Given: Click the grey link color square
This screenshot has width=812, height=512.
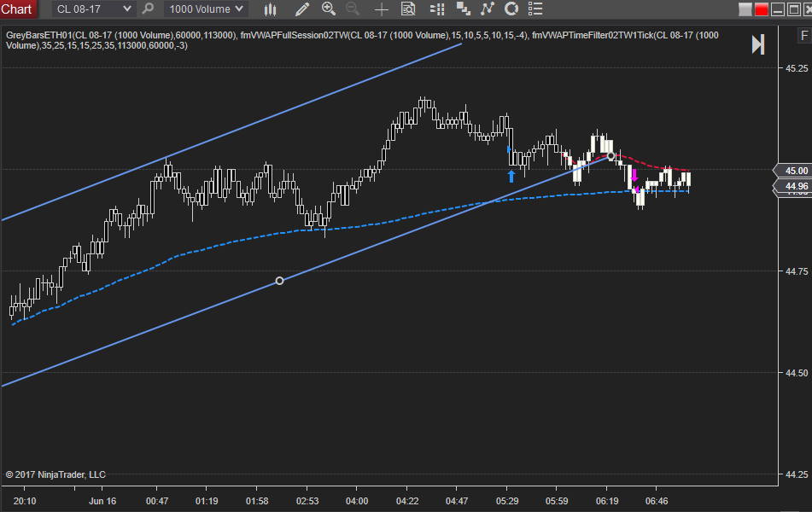Looking at the screenshot, I should tap(745, 9).
